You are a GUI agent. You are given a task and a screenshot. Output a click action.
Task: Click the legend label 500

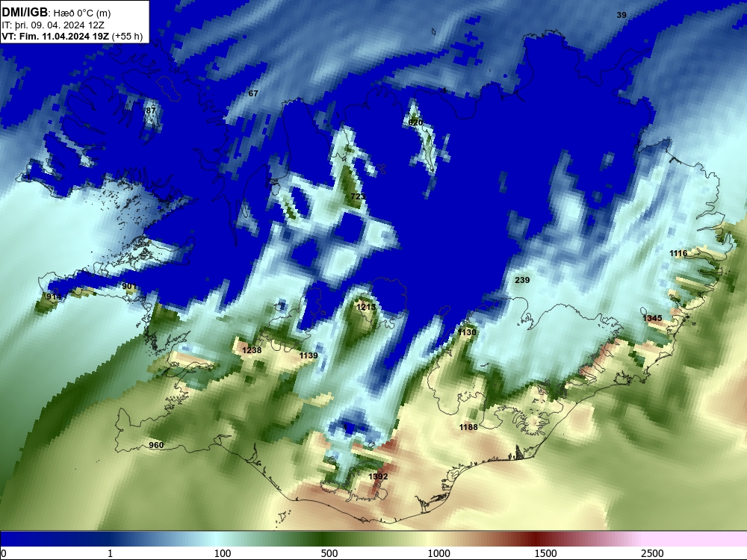[x=329, y=553]
